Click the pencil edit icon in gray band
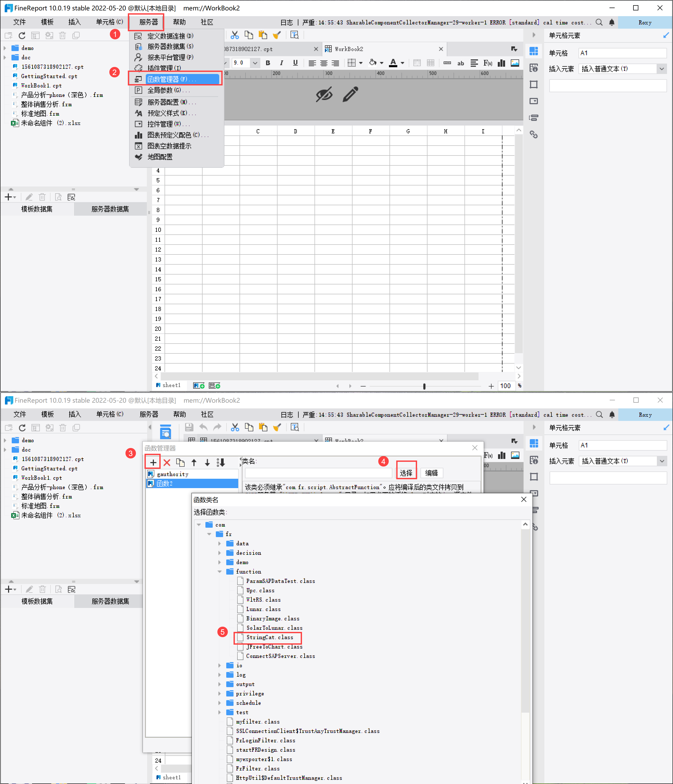This screenshot has height=784, width=673. point(350,95)
